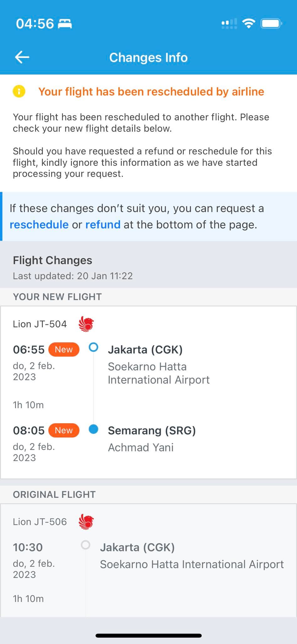Open the reschedule link

[39, 225]
